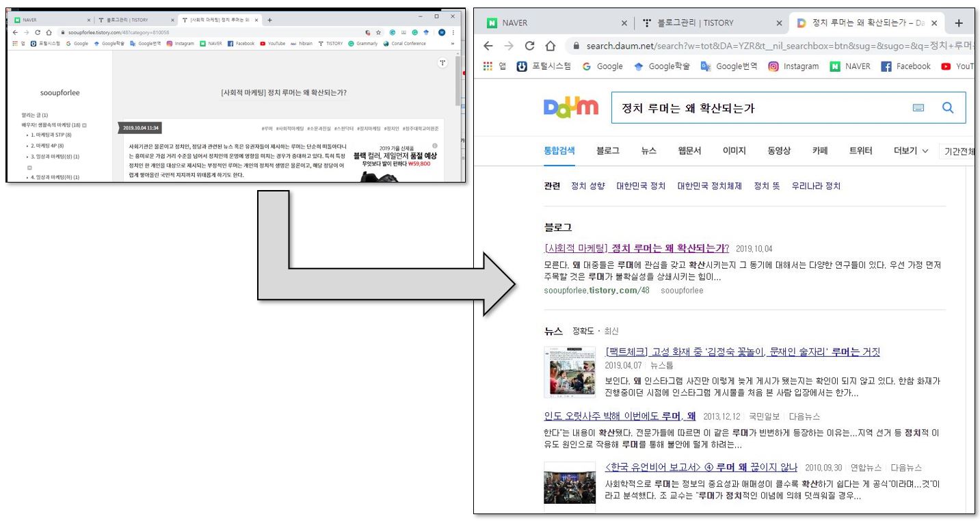Go back in the Daum search window
This screenshot has width=980, height=521.
488,46
